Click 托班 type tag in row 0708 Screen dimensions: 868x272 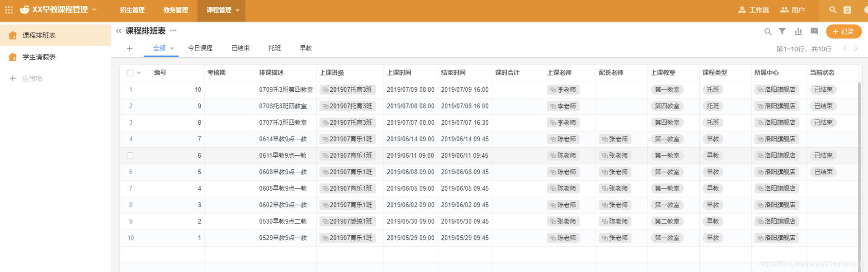pos(713,106)
